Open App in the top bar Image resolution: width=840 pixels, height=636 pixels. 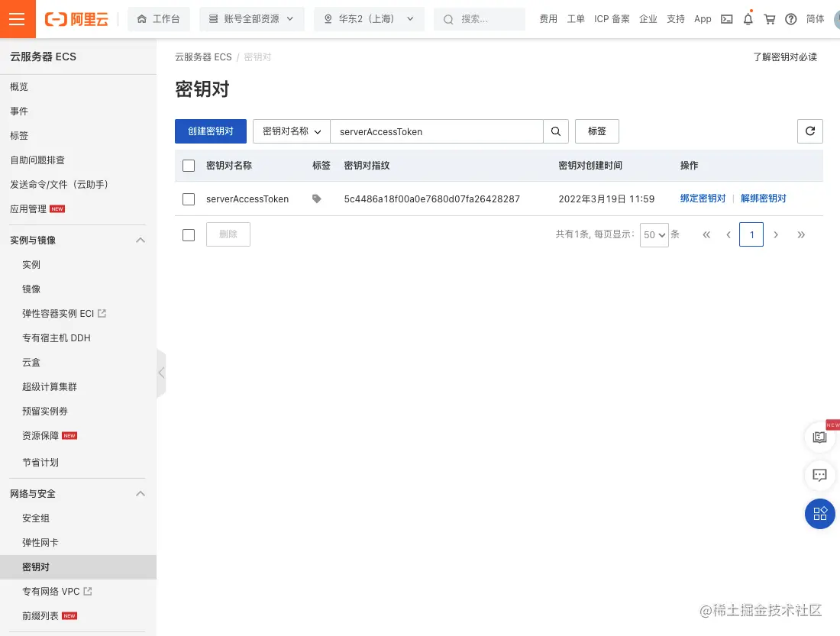click(x=703, y=19)
